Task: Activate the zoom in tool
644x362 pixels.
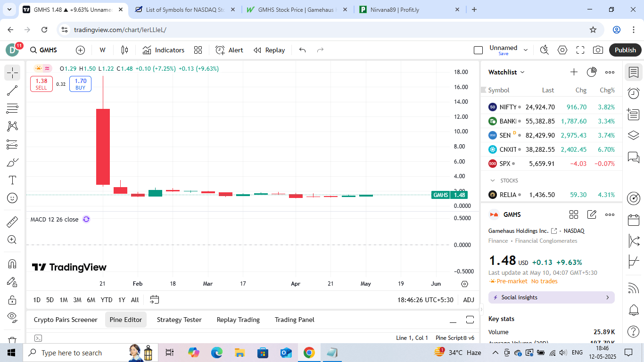Action: pos(12,239)
